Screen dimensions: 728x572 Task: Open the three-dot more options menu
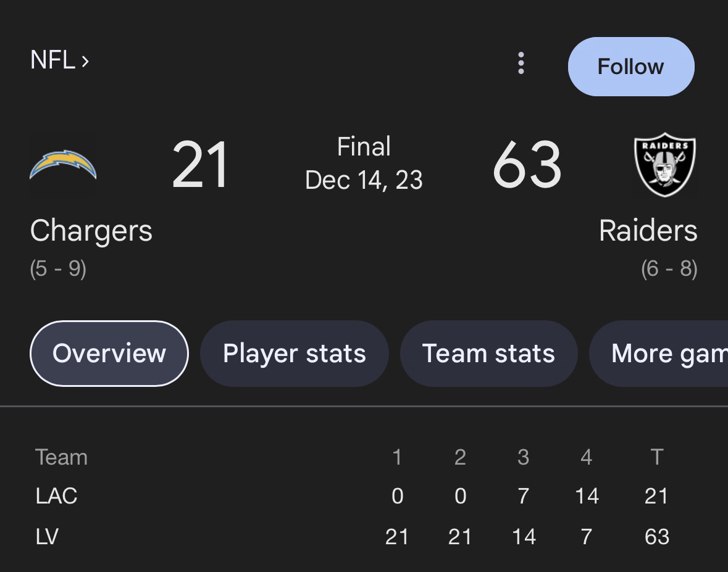[521, 63]
